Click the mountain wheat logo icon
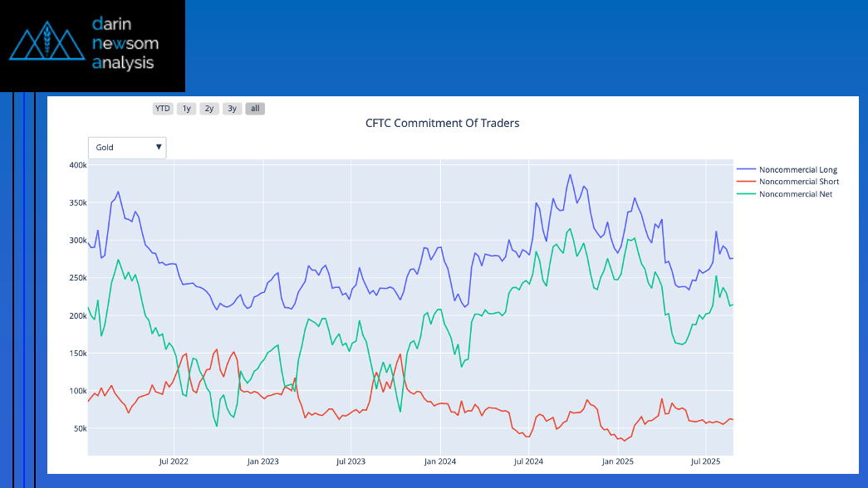 pos(47,41)
